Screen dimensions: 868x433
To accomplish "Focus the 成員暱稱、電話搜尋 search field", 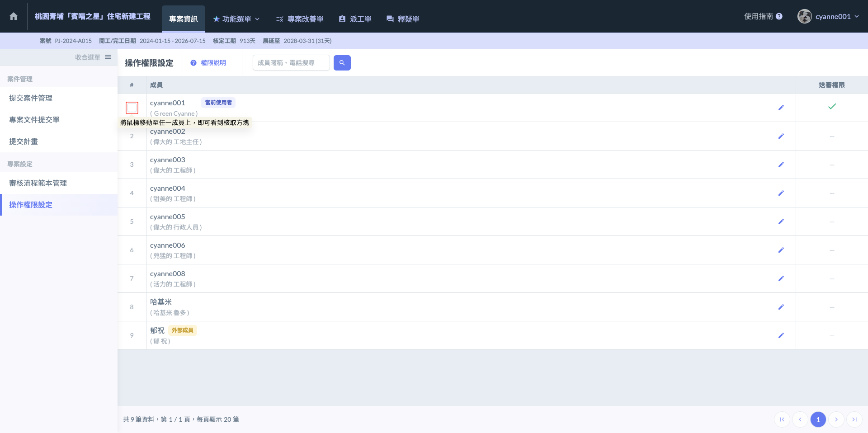I will click(291, 63).
